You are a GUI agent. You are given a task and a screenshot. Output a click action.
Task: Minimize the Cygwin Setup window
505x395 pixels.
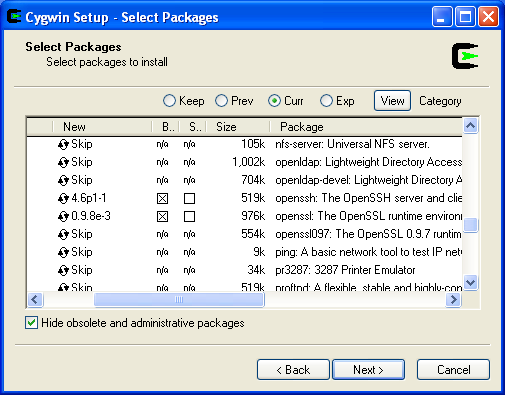click(x=442, y=16)
